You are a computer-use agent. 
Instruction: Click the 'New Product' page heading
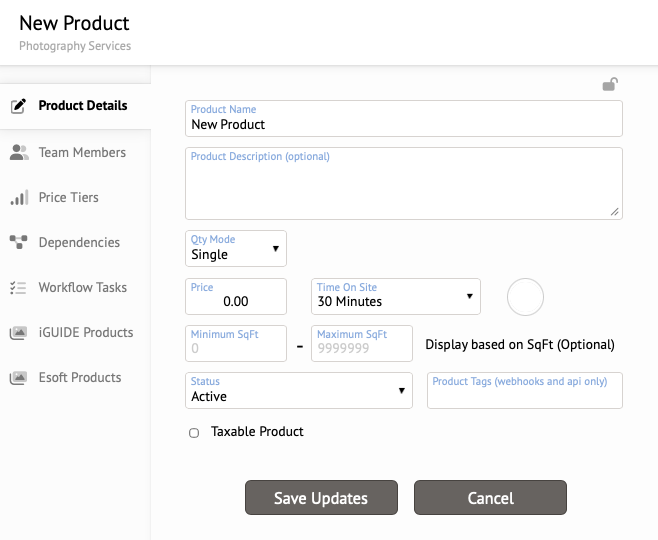pyautogui.click(x=74, y=23)
